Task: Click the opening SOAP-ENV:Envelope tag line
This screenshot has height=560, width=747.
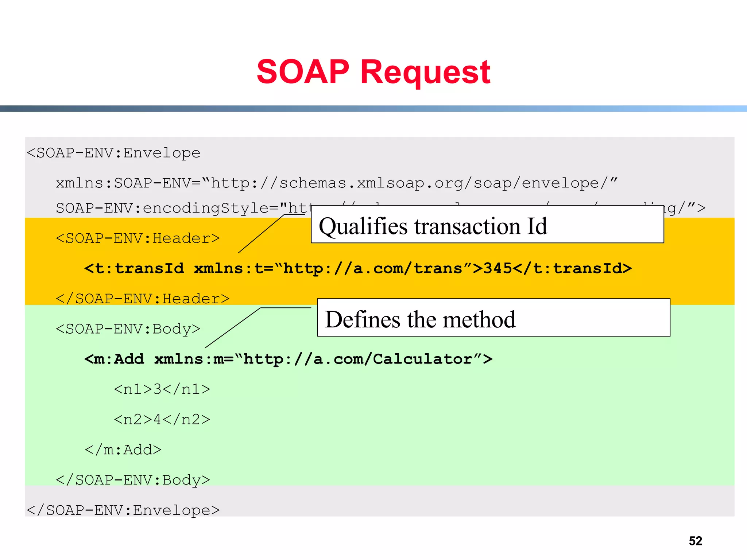Action: (x=113, y=153)
